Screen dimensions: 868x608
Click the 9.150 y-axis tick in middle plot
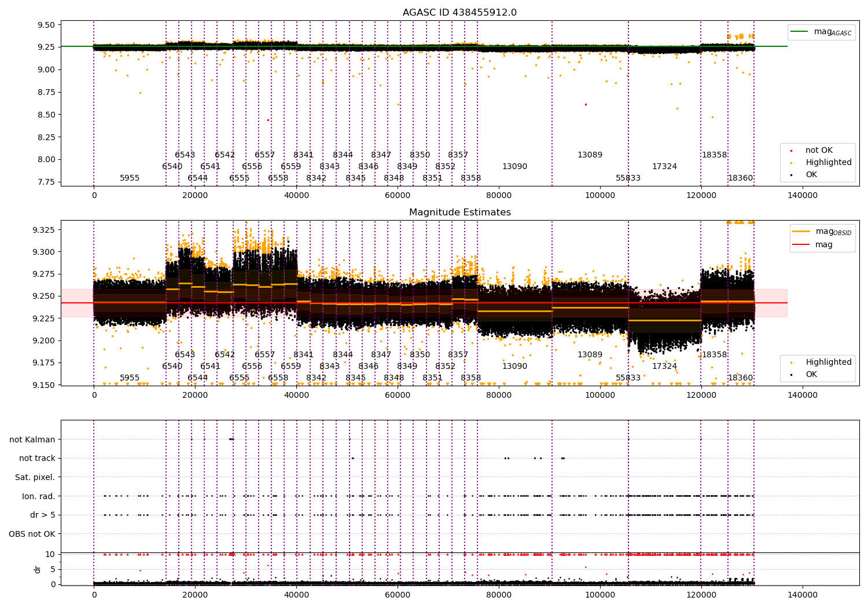tap(44, 386)
